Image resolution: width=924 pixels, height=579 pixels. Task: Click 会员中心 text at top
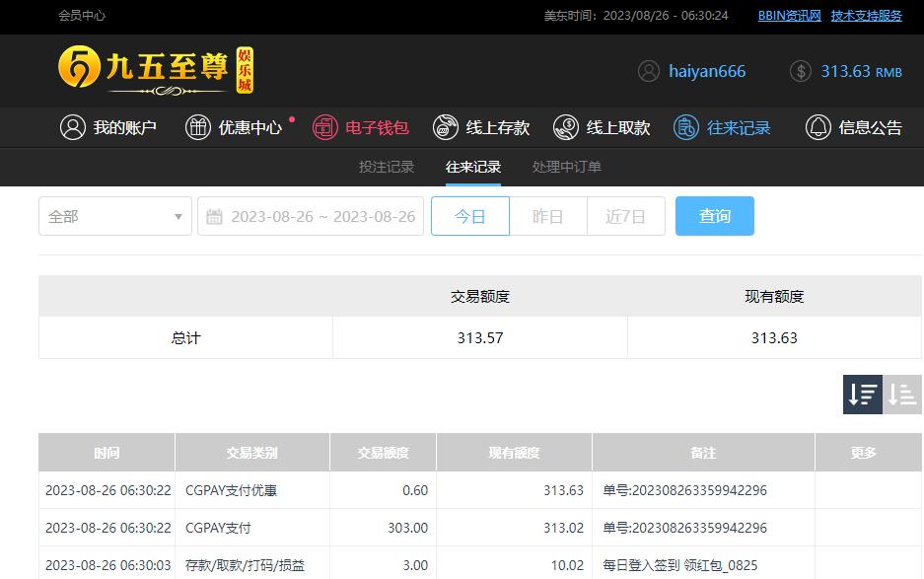coord(82,16)
